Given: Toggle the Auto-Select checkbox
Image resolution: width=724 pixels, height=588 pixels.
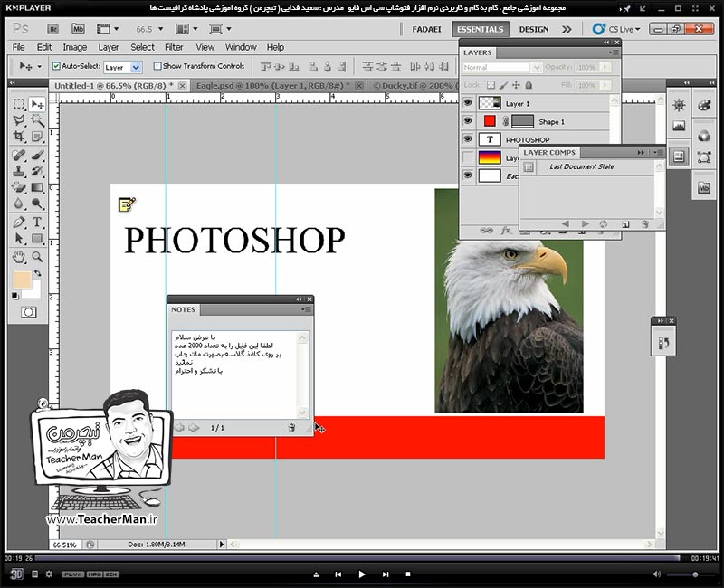Looking at the screenshot, I should [56, 66].
